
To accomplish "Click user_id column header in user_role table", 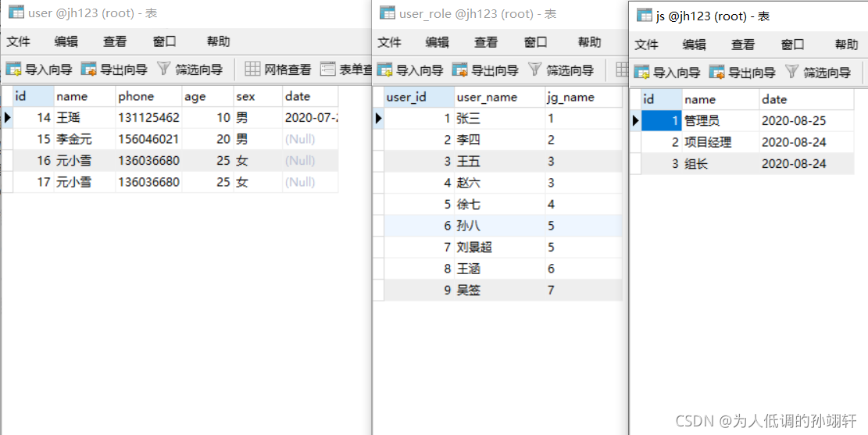I will [x=419, y=98].
